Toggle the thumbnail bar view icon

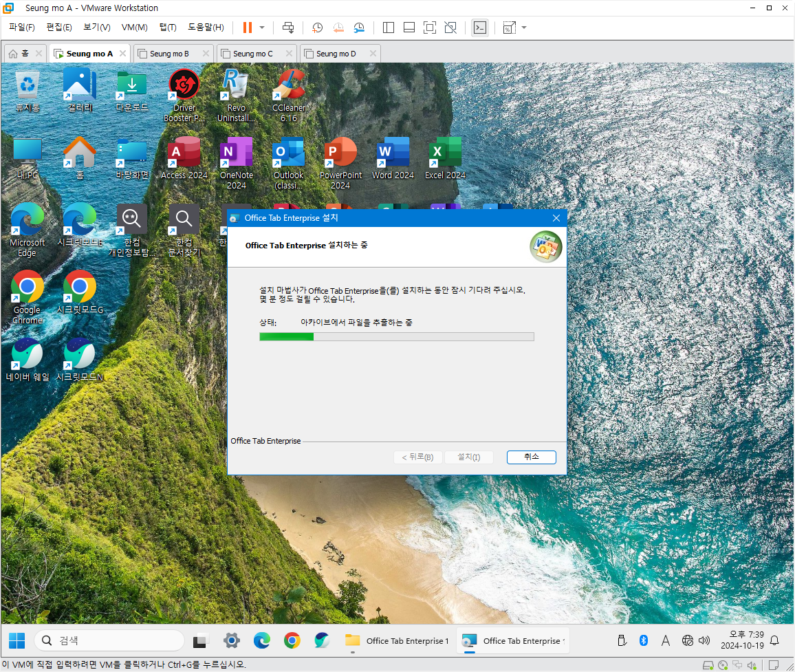[409, 28]
